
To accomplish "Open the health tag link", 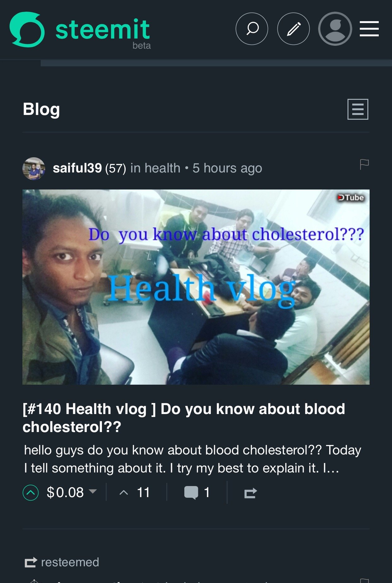I will pyautogui.click(x=162, y=168).
